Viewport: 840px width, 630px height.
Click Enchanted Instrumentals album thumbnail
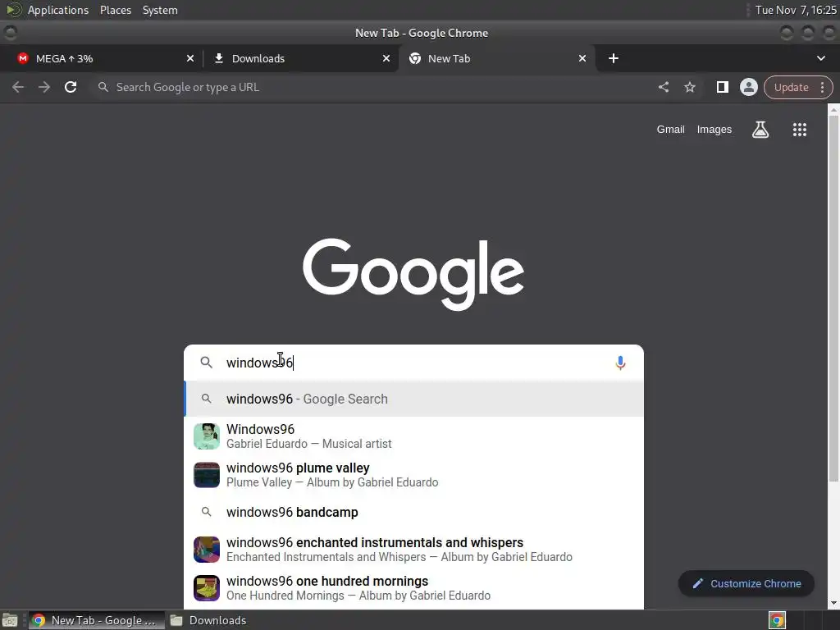pyautogui.click(x=206, y=550)
